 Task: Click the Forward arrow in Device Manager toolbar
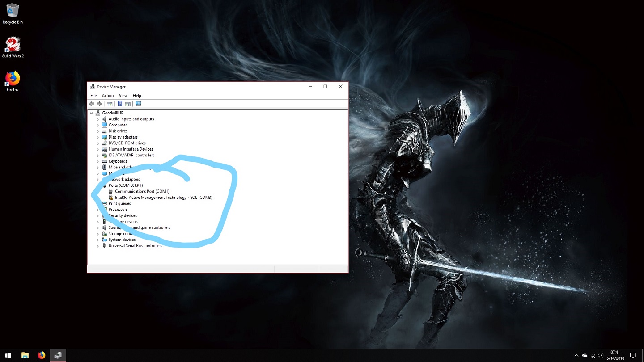tap(99, 104)
